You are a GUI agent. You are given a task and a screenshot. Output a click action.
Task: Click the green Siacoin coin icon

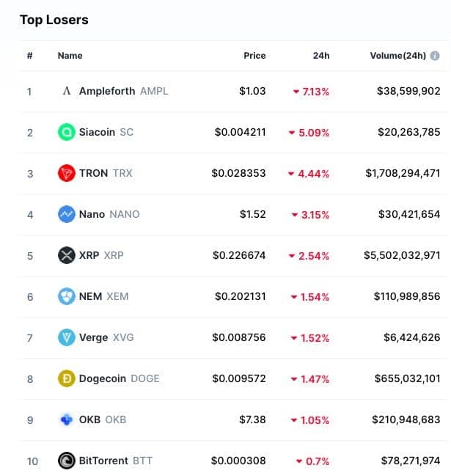click(x=67, y=132)
